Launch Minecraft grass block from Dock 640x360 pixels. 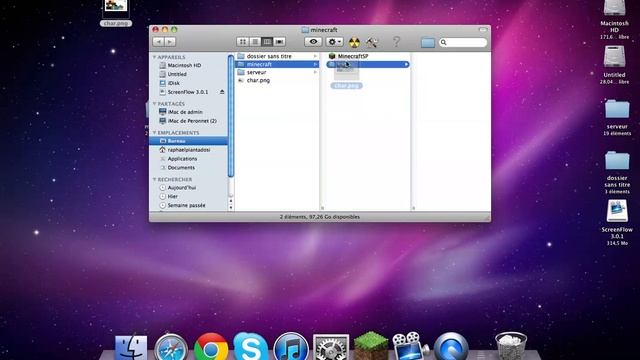click(371, 346)
